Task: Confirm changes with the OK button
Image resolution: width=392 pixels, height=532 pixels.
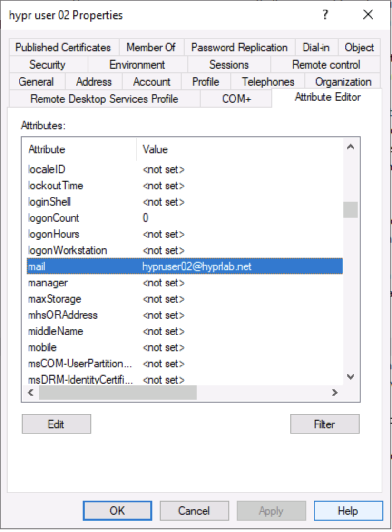Action: (117, 510)
